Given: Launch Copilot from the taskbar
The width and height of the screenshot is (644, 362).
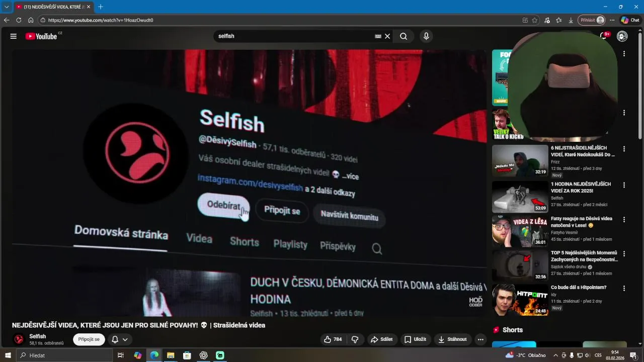Looking at the screenshot, I should pos(137,355).
